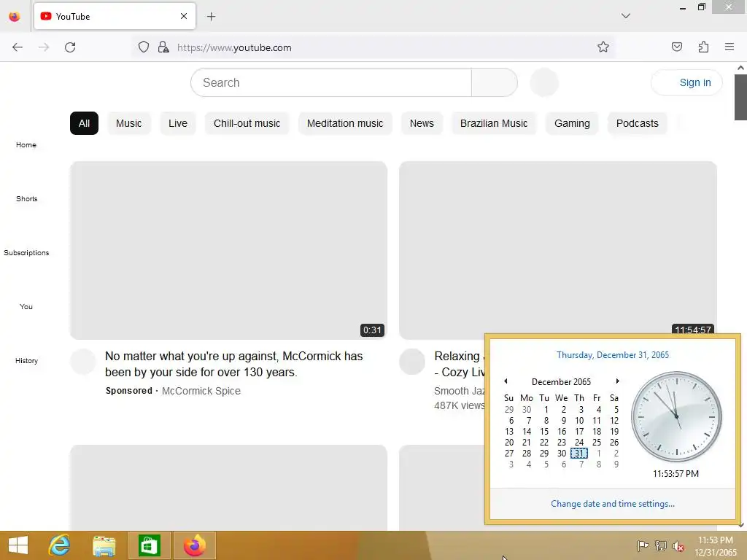
Task: Select December 25 in the calendar
Action: tap(597, 443)
